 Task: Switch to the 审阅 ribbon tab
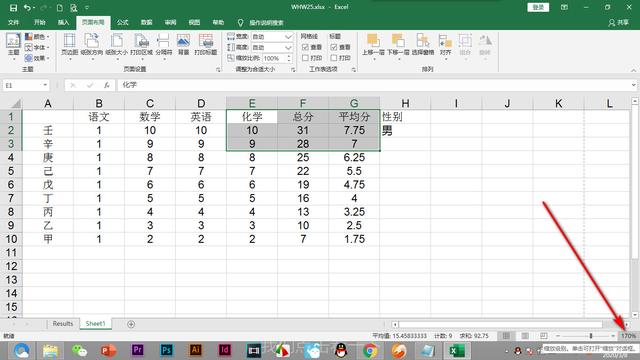click(170, 22)
